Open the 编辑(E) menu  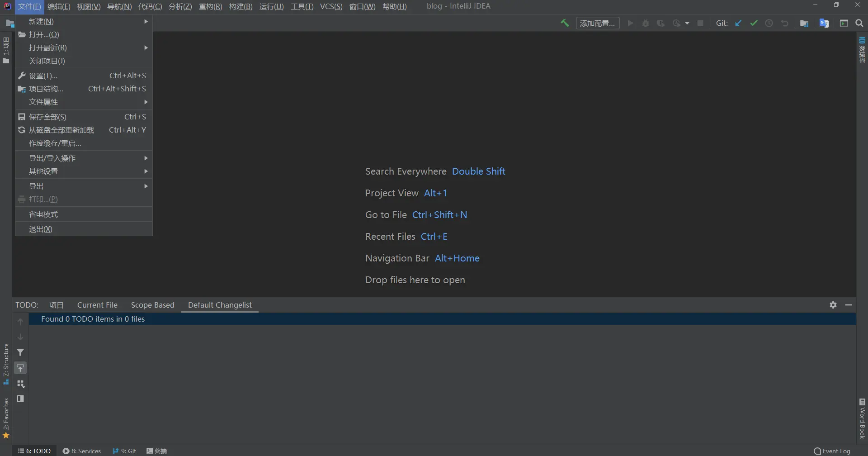click(x=59, y=6)
